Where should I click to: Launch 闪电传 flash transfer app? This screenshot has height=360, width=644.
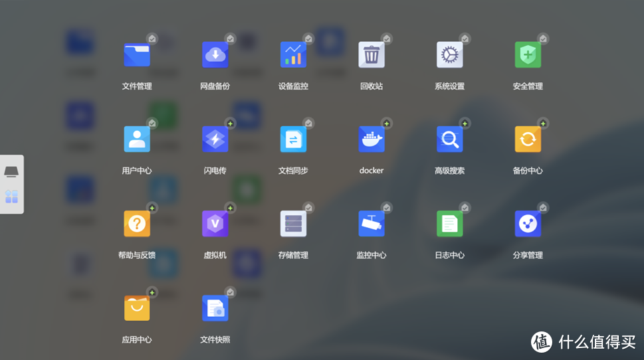(215, 139)
